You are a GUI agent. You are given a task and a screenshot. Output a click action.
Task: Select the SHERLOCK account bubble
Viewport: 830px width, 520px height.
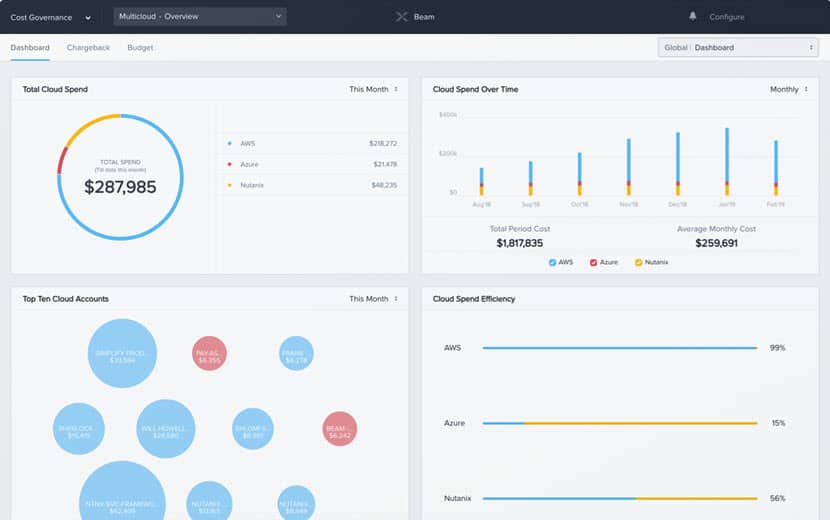(79, 429)
